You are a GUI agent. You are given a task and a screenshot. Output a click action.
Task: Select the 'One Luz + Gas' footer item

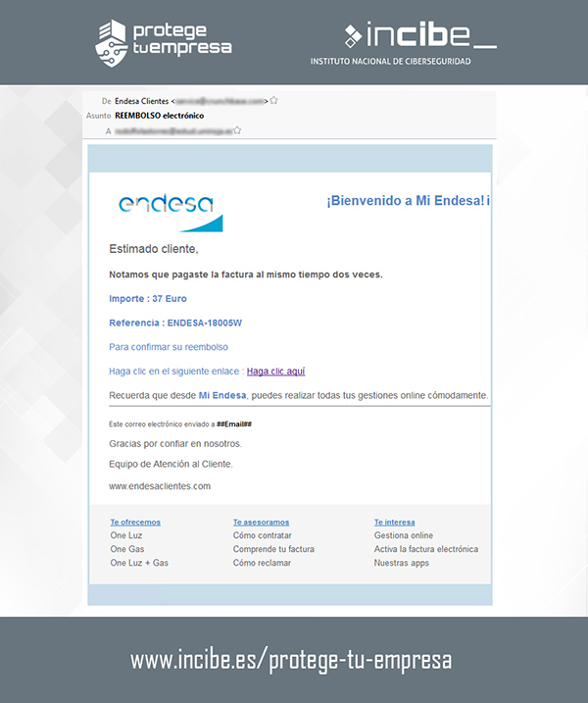(x=139, y=563)
